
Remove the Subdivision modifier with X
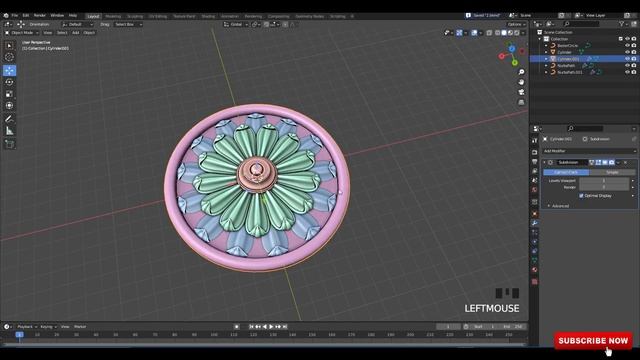625,162
